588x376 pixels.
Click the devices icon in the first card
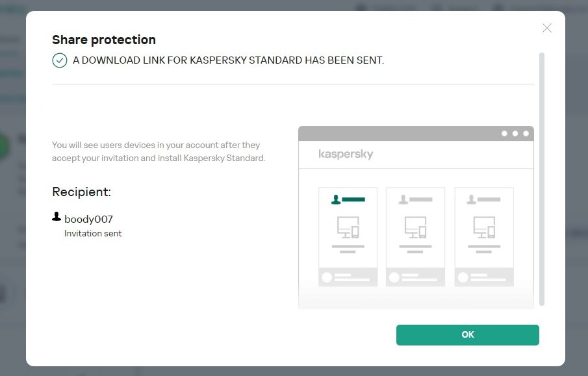point(348,227)
